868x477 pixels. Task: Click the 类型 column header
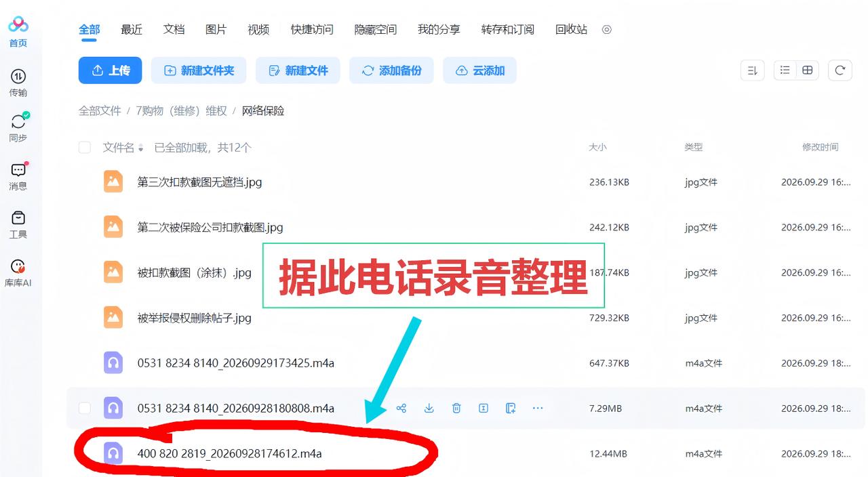[693, 147]
